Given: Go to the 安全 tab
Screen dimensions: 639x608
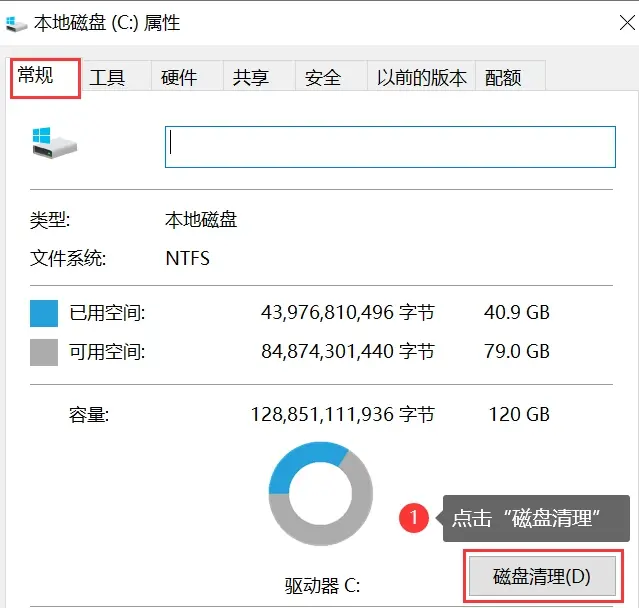Looking at the screenshot, I should coord(331,77).
